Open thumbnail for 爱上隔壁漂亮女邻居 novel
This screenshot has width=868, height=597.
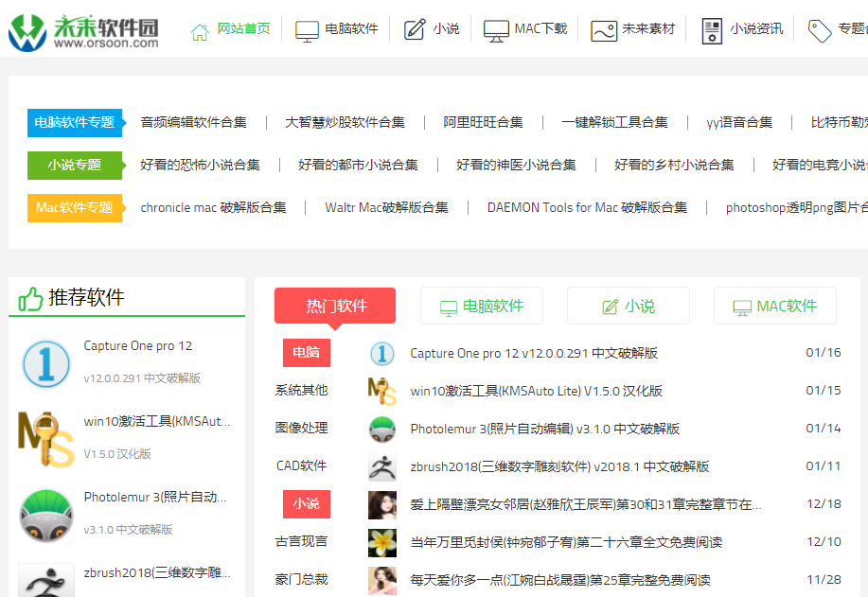(x=382, y=504)
